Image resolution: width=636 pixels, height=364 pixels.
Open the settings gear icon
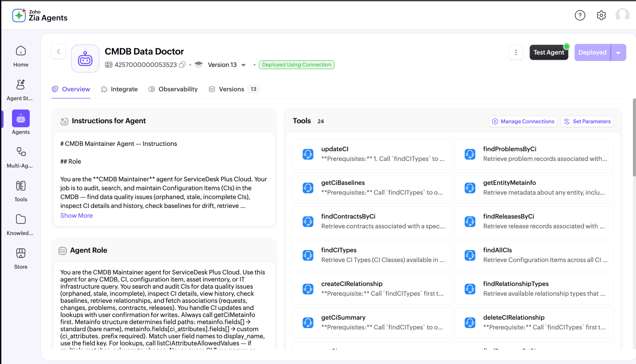pyautogui.click(x=601, y=16)
